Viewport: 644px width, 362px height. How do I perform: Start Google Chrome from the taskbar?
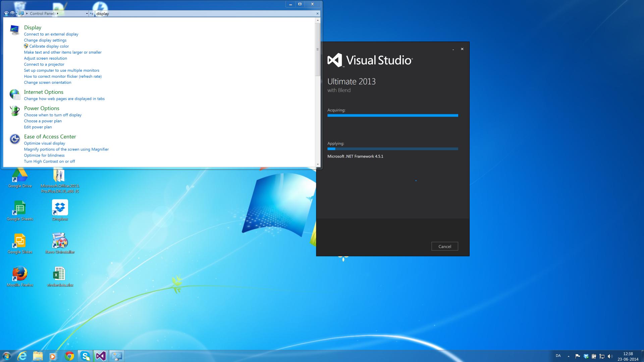coord(69,356)
